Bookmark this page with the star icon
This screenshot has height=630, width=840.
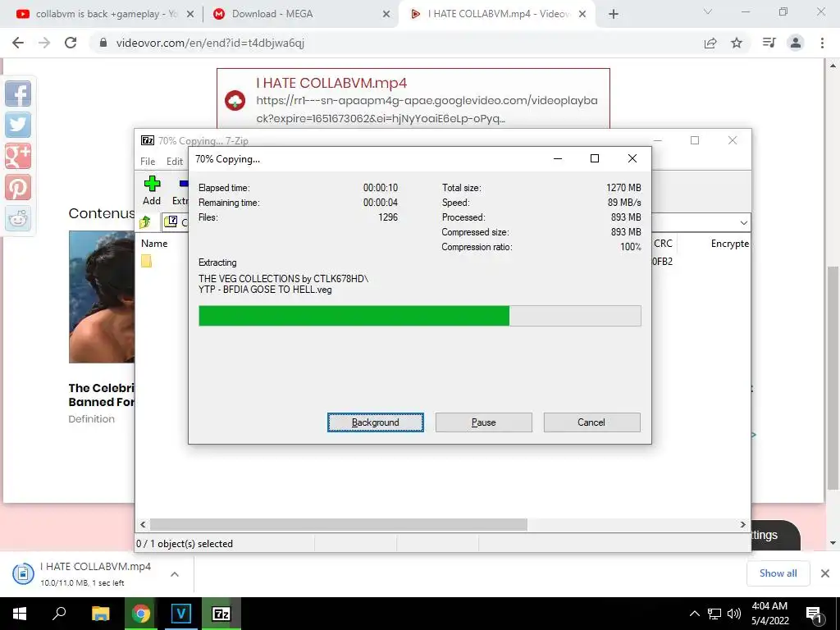coord(737,43)
